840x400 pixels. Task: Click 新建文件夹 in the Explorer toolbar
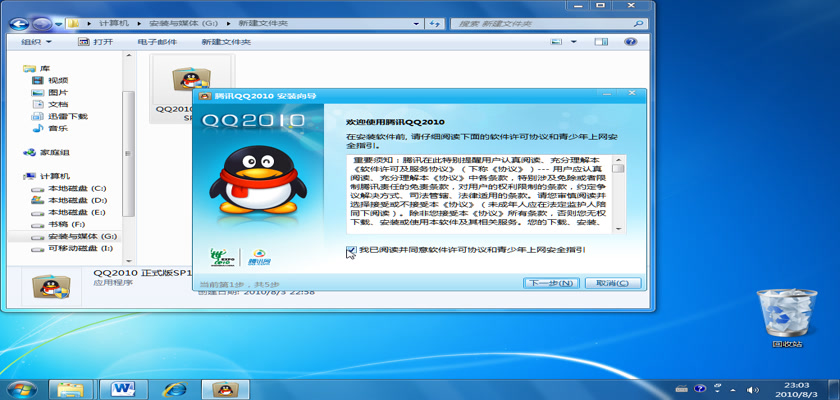click(x=225, y=42)
